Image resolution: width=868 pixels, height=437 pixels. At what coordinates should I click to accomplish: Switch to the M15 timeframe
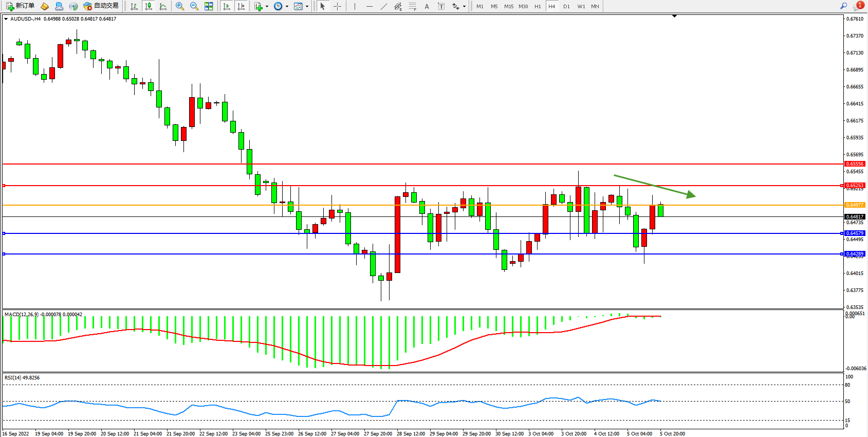click(x=509, y=6)
